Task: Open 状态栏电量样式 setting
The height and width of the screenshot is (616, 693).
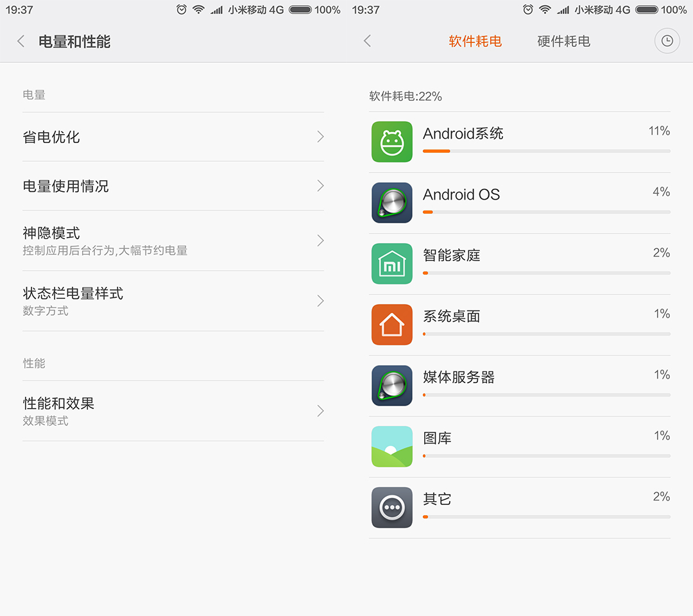Action: 173,301
